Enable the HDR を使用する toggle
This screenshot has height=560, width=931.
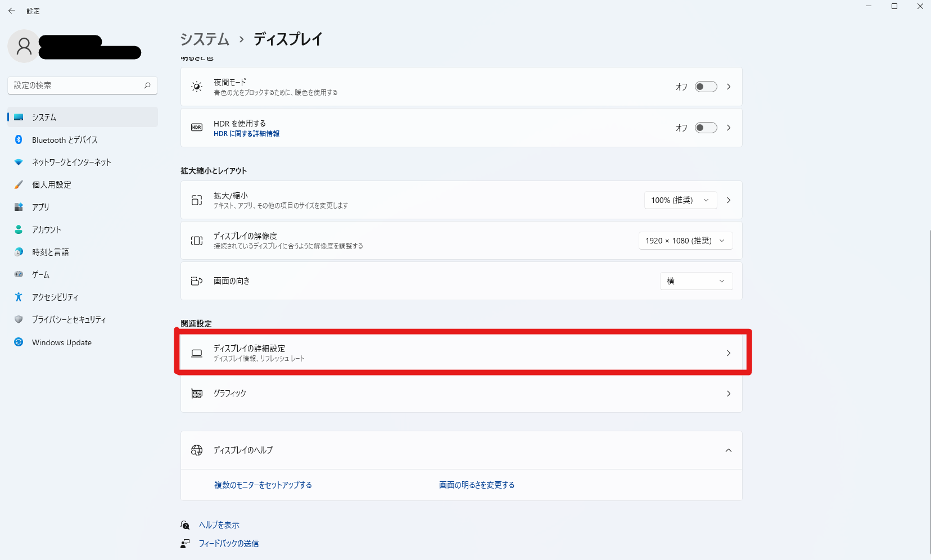(x=706, y=128)
